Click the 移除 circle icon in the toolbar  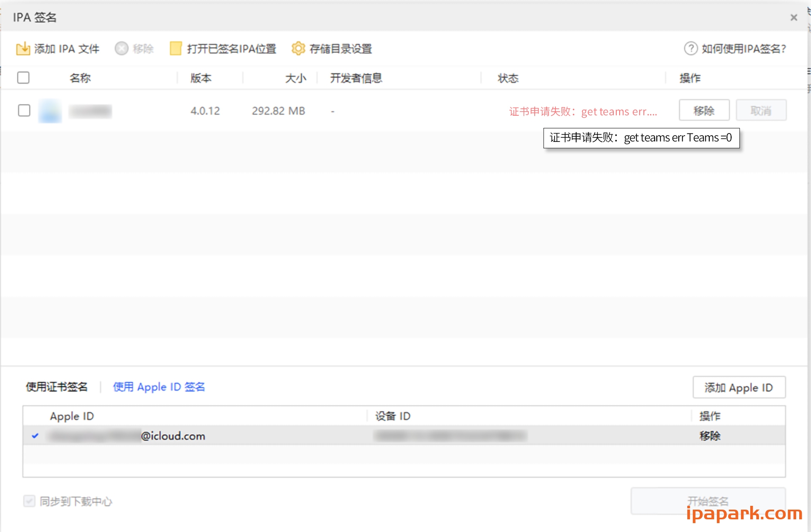(121, 48)
